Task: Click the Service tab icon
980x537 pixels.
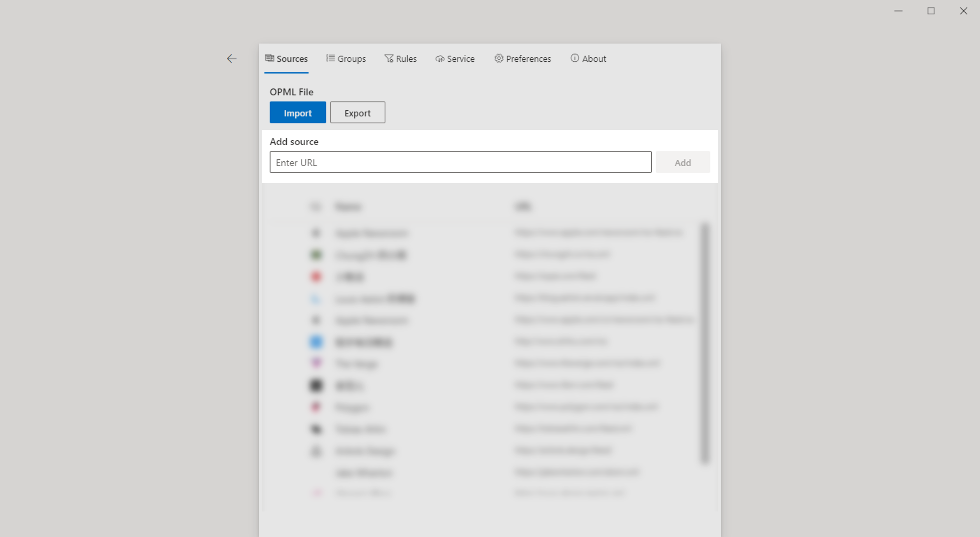Action: (439, 58)
